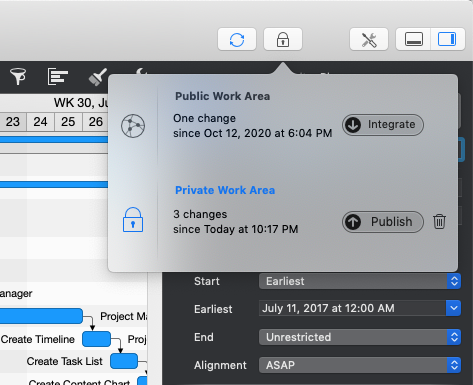Click the Earliest date field July 11, 2017
The height and width of the screenshot is (385, 473).
point(352,308)
